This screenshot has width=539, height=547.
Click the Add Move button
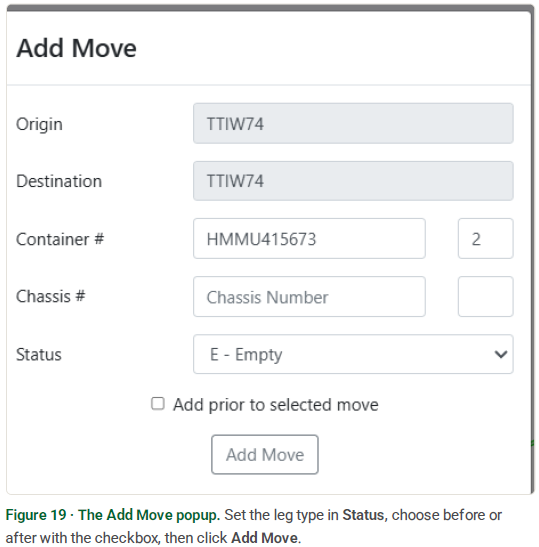265,454
